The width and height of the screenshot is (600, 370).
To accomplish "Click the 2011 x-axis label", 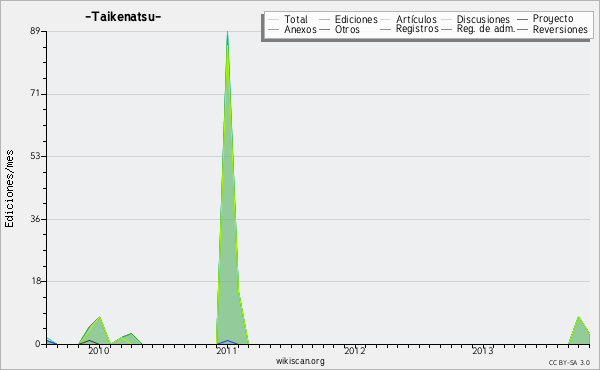I will point(227,351).
